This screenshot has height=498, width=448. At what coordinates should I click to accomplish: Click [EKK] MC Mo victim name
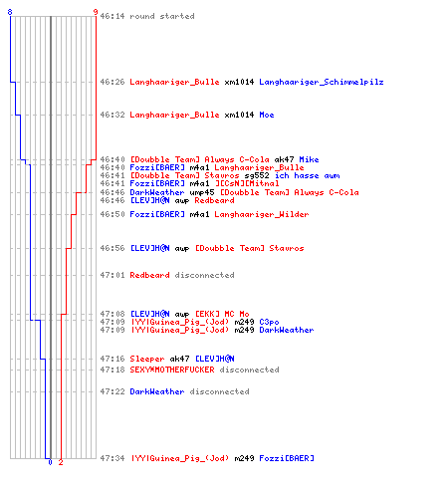222,314
